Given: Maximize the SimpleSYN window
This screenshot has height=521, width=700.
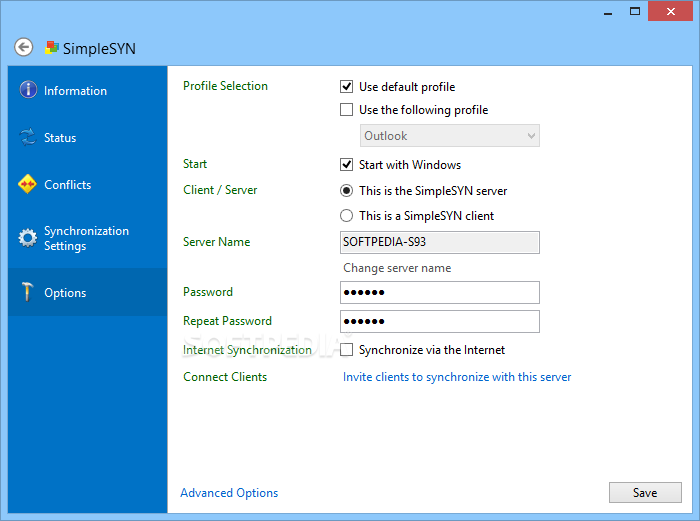Looking at the screenshot, I should coord(635,12).
